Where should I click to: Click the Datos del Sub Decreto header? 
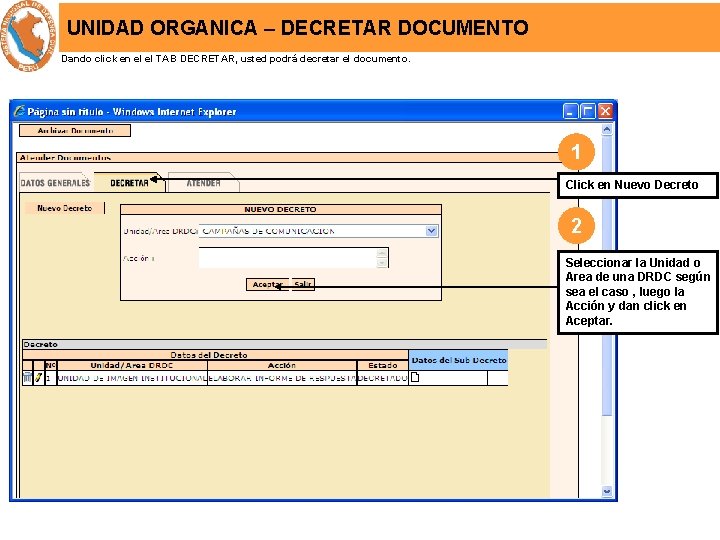(458, 360)
